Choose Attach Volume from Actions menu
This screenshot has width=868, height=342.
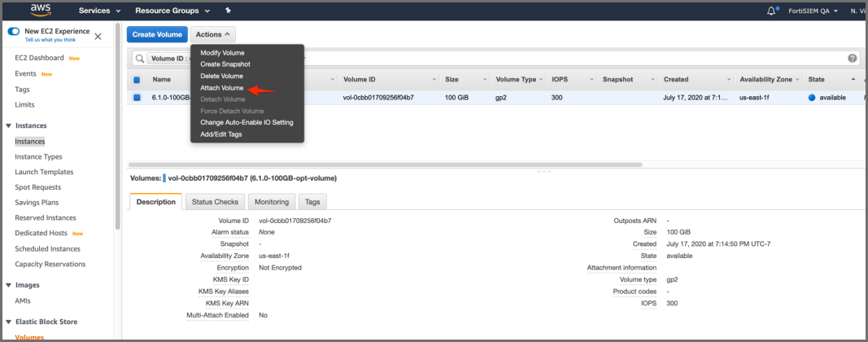[221, 88]
